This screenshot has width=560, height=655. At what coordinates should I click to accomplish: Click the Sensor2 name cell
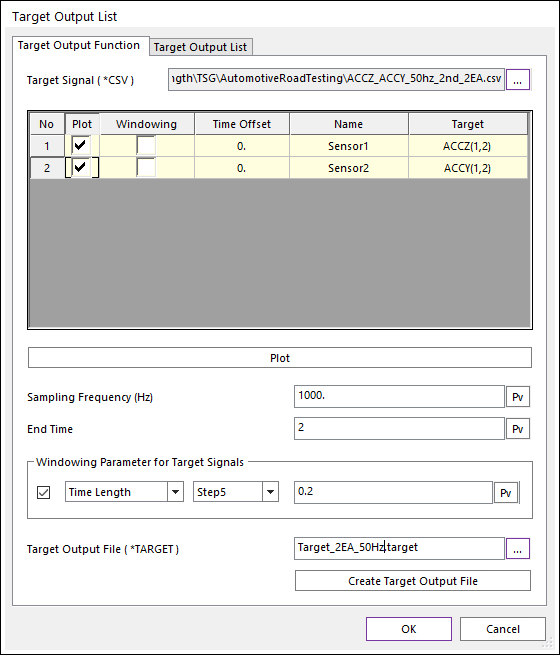click(348, 168)
